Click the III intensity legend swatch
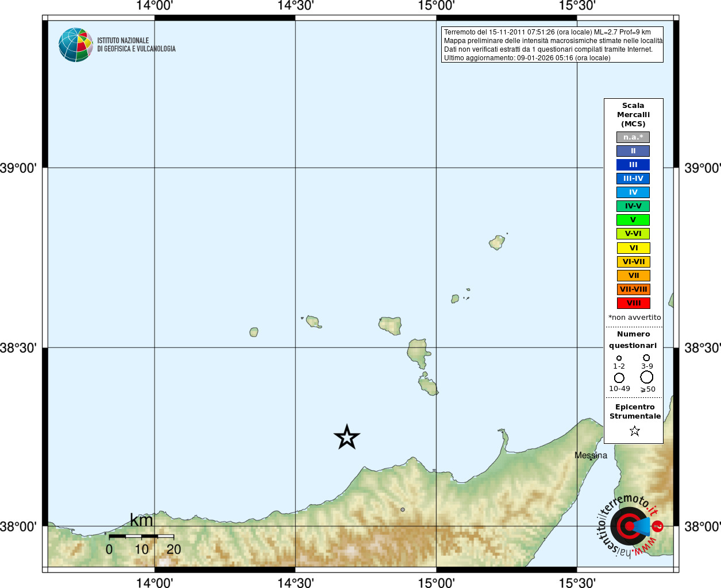The image size is (721, 588). [633, 165]
